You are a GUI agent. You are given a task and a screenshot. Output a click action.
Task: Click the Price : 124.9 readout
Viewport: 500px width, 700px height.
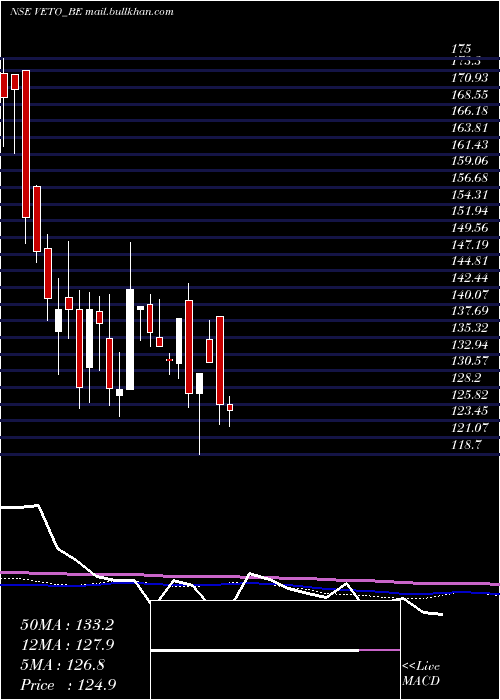click(69, 685)
